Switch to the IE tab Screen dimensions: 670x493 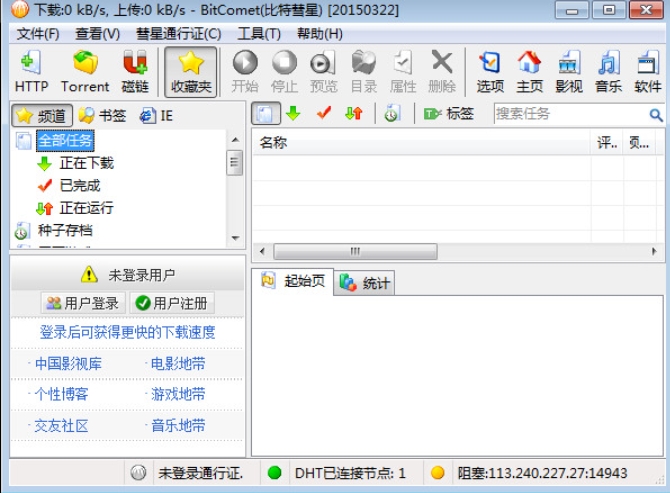click(156, 115)
